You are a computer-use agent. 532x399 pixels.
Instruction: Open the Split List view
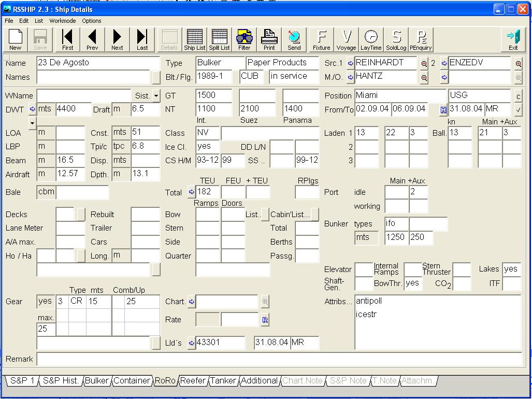[x=219, y=40]
